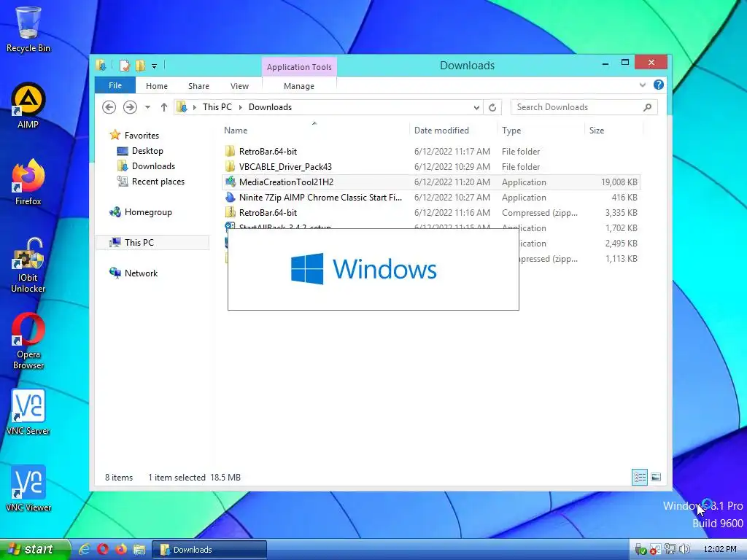Click the New folder quick access icon
The width and height of the screenshot is (747, 560).
140,66
